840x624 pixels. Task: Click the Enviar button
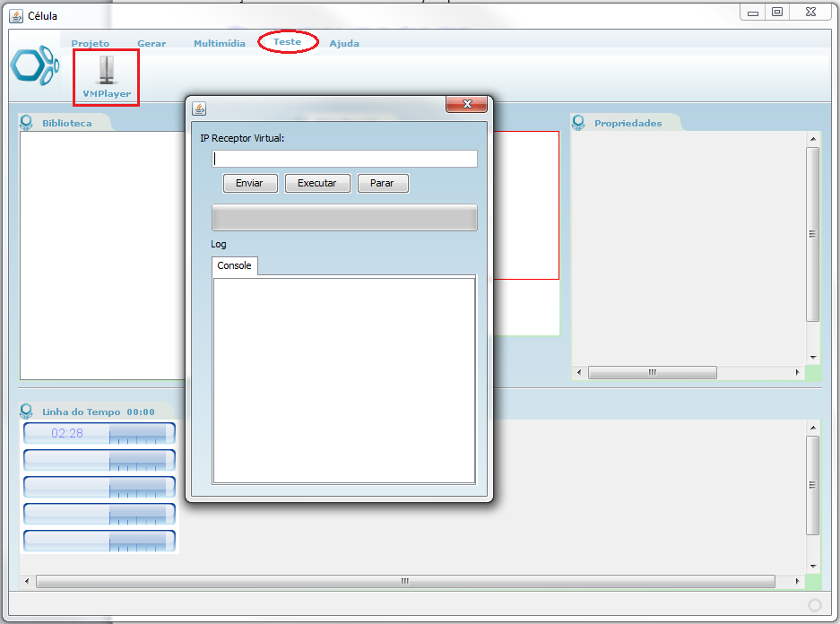tap(250, 183)
